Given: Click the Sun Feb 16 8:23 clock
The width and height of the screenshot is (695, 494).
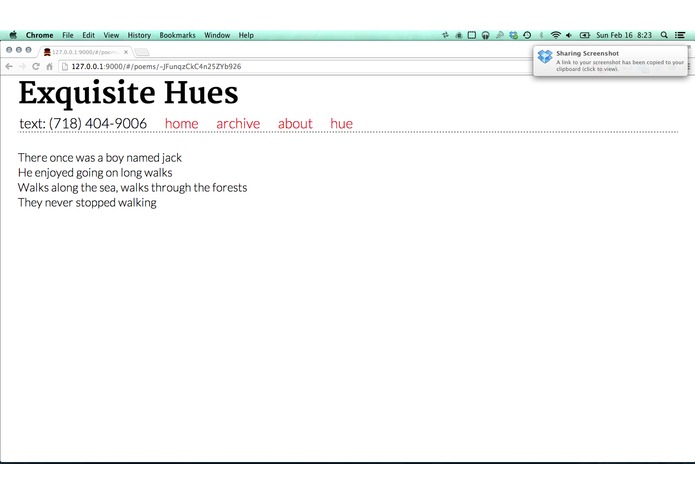Looking at the screenshot, I should click(624, 35).
